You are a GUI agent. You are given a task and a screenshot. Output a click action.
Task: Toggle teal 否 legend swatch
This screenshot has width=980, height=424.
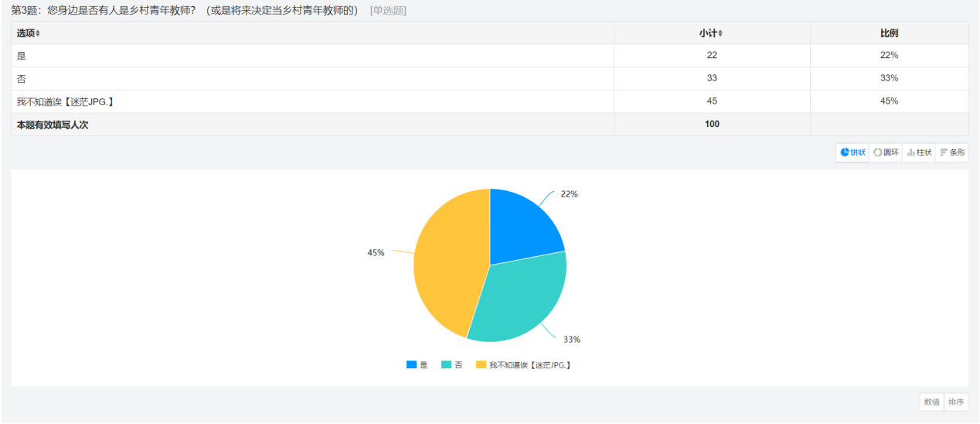[x=446, y=364]
